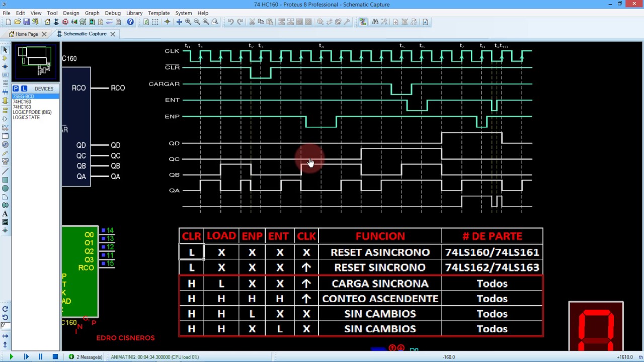Screen dimensions: 644x362
Task: Click the L library manage button
Action: click(24, 88)
